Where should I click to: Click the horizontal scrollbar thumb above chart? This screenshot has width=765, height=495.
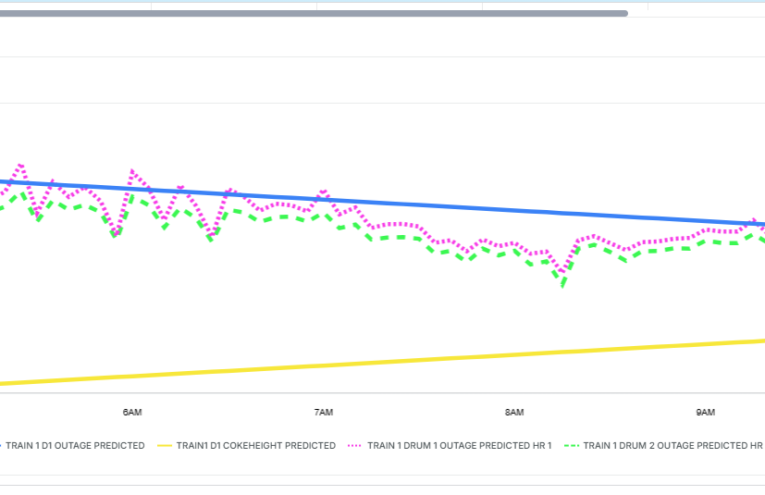(x=314, y=14)
